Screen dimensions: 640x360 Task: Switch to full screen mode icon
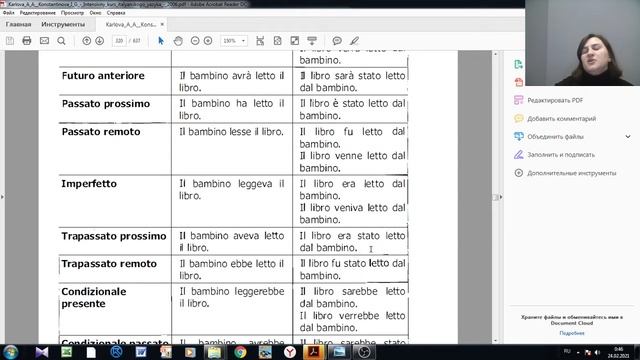[295, 41]
